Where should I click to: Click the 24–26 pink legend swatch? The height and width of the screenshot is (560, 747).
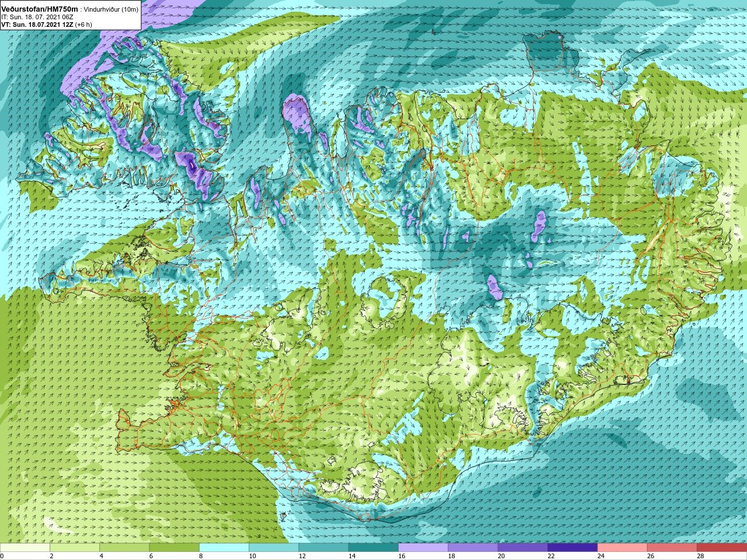click(623, 548)
